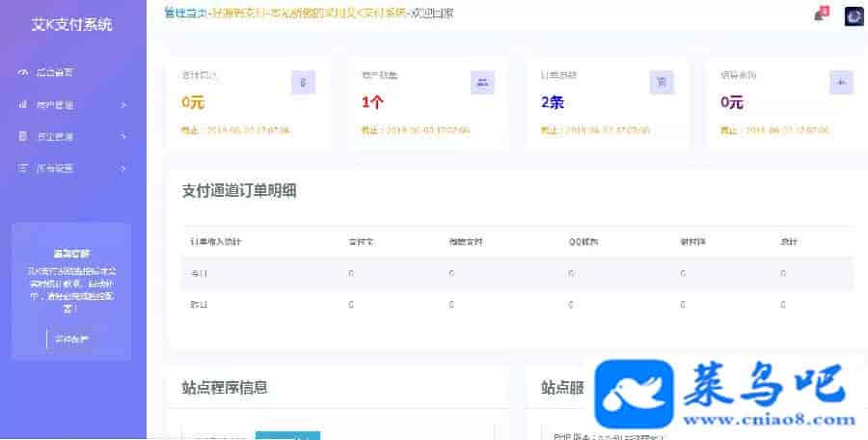The image size is (868, 440).
Task: Click the 昨日 row 总计 value
Action: coord(783,305)
